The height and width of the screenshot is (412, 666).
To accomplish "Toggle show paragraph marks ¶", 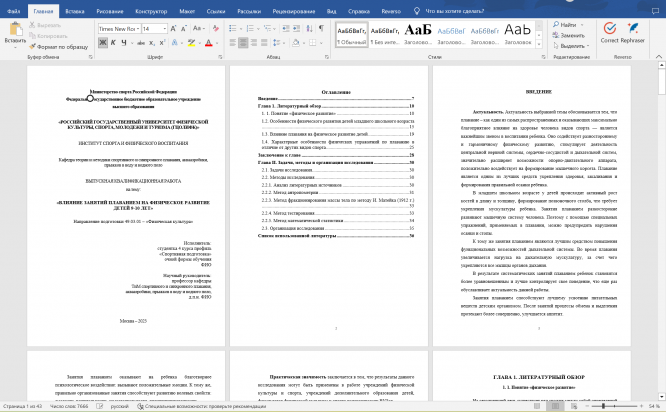I will (x=322, y=28).
